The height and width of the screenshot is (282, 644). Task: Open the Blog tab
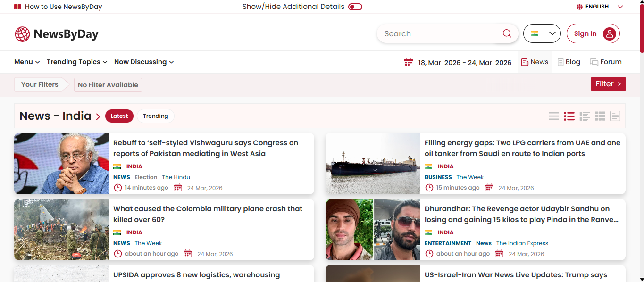coord(569,62)
